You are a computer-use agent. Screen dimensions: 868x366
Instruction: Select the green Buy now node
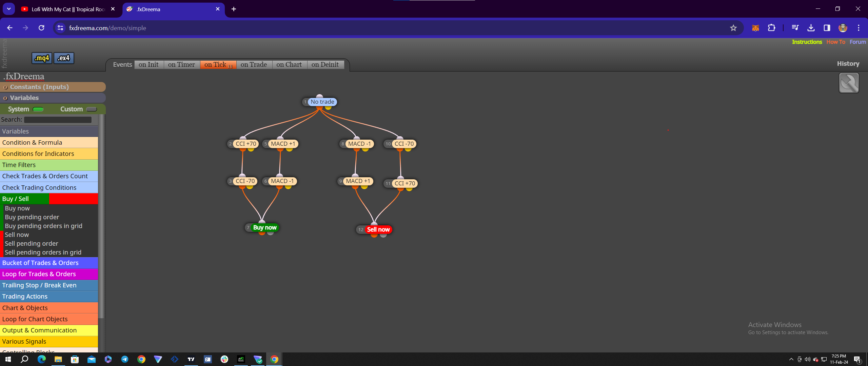coord(265,228)
